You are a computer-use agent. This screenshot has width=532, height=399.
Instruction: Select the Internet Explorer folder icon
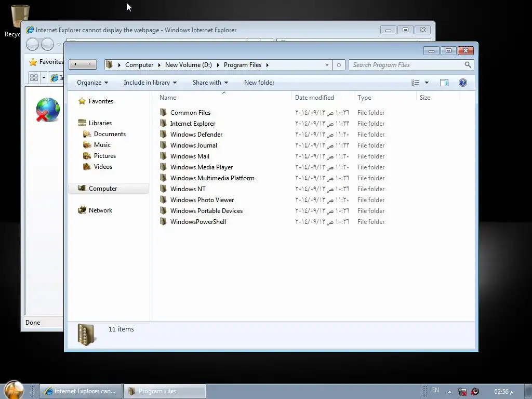coord(163,123)
